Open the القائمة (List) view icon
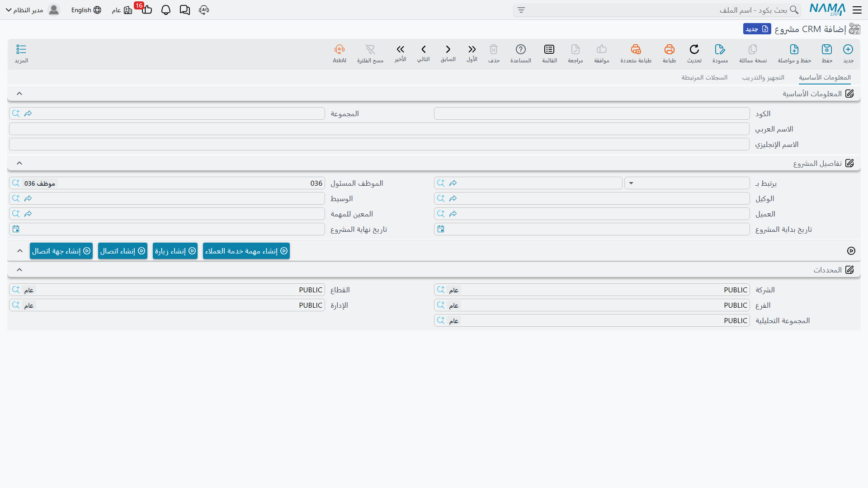Image resolution: width=868 pixels, height=488 pixels. (x=549, y=49)
